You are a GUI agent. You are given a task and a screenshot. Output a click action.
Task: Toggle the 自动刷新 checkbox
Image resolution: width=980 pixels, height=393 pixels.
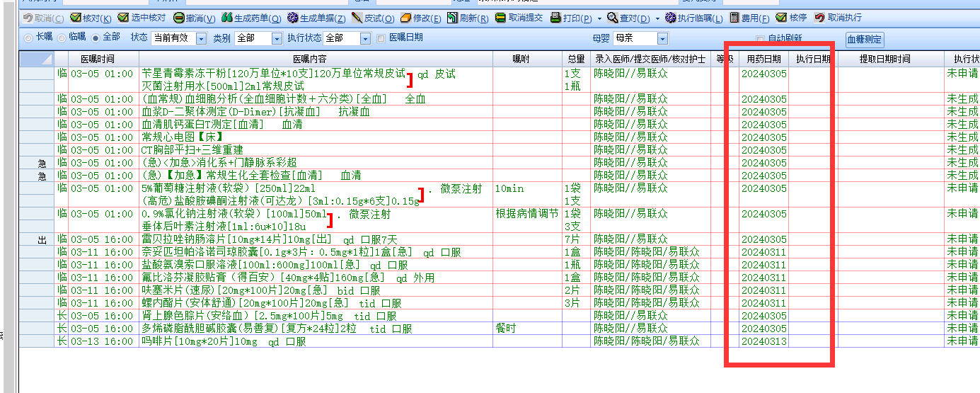coord(760,38)
